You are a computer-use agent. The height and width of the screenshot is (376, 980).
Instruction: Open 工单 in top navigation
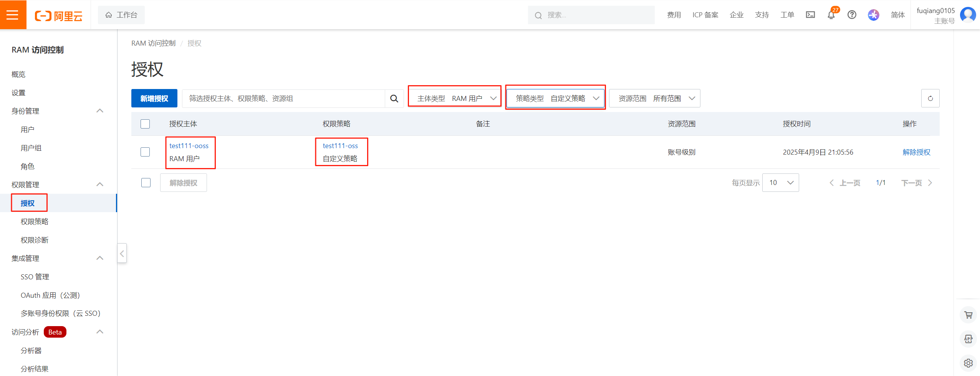pyautogui.click(x=787, y=15)
